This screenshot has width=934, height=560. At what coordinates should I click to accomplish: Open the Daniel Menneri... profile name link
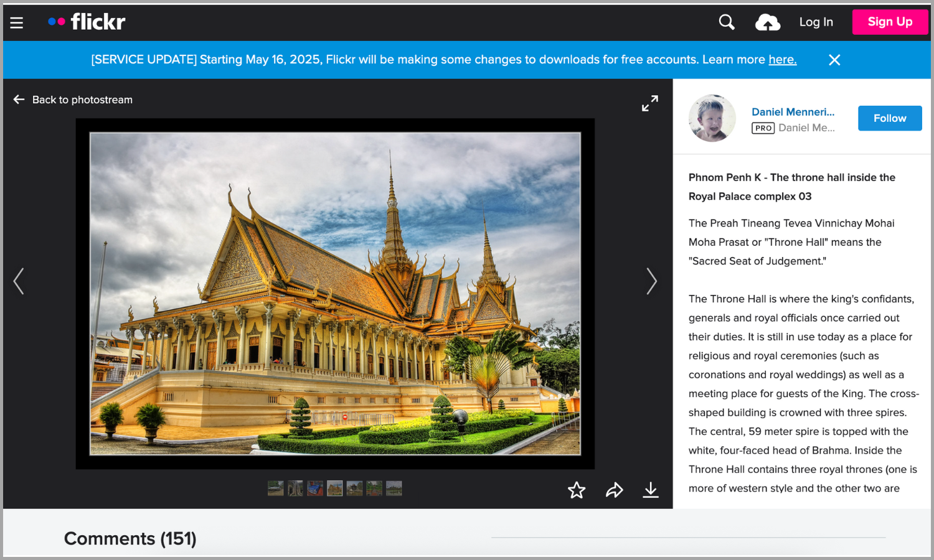tap(793, 112)
